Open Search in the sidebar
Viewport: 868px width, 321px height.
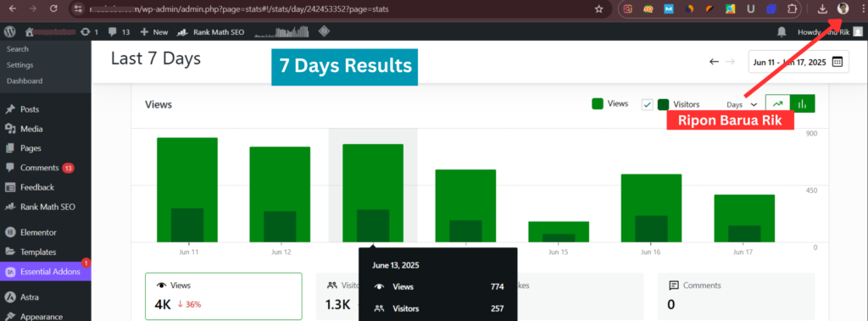[18, 49]
